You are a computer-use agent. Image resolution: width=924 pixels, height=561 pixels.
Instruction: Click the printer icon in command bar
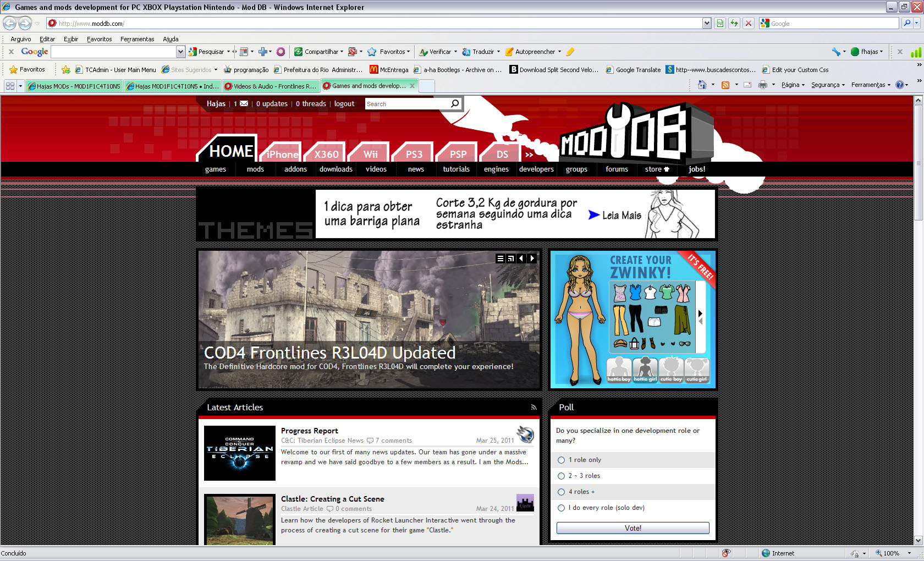pyautogui.click(x=762, y=85)
